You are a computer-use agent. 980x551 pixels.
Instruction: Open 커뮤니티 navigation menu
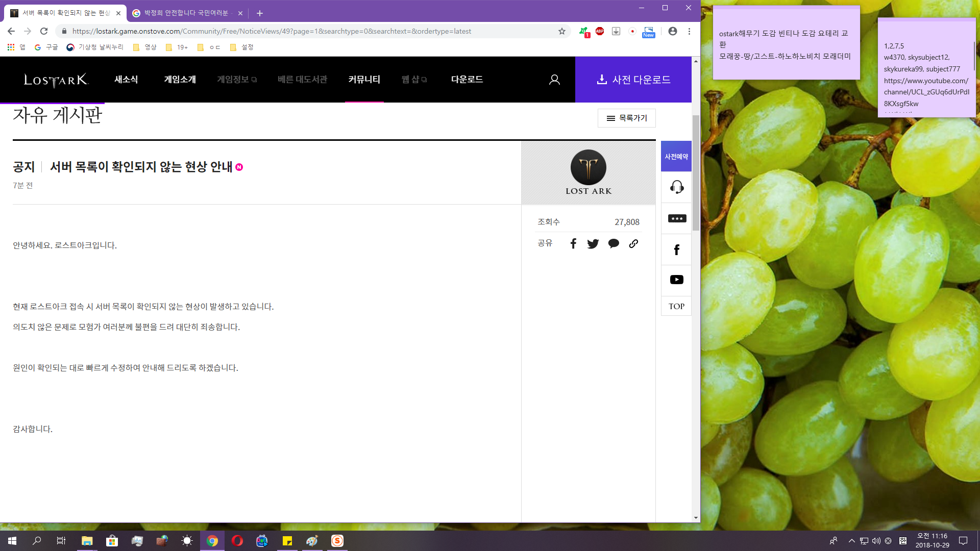click(364, 80)
